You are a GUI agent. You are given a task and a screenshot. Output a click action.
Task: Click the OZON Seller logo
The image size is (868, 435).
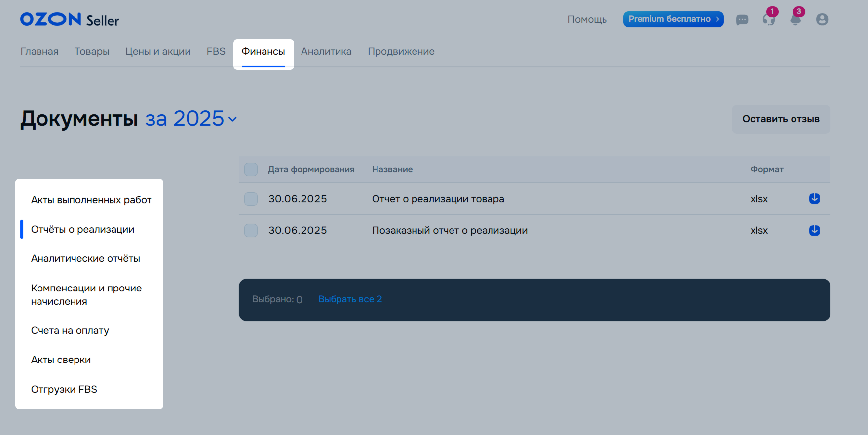click(x=70, y=20)
